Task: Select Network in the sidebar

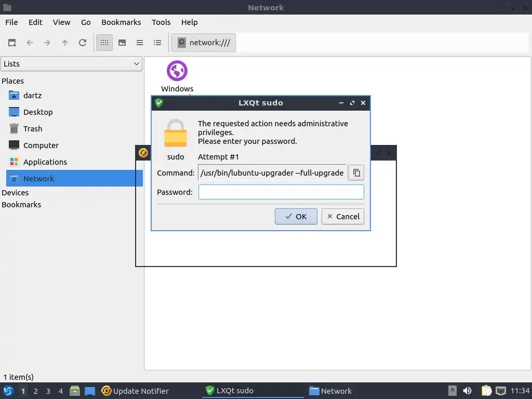Action: tap(74, 179)
